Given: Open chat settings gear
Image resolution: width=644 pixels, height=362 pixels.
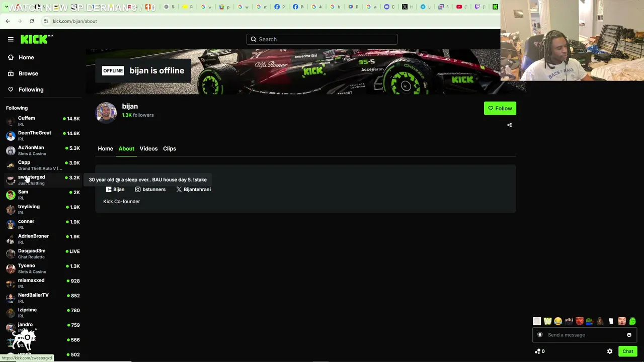Looking at the screenshot, I should pyautogui.click(x=610, y=351).
